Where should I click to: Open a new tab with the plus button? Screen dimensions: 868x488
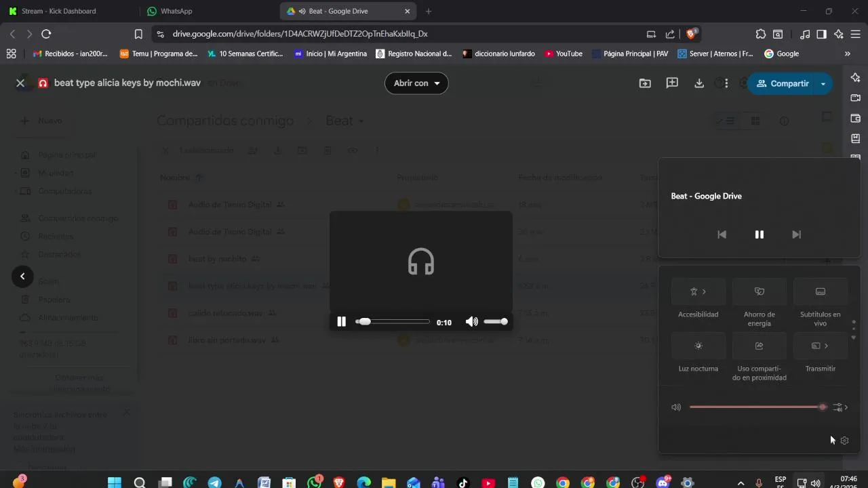[x=428, y=12]
